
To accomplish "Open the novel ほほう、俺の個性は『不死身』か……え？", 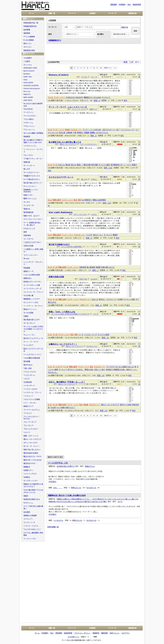I will (67, 382).
